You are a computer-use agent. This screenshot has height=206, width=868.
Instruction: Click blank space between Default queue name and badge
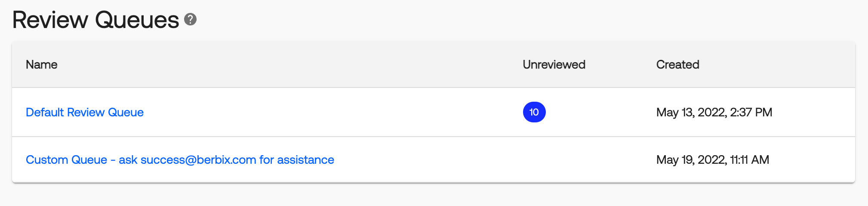click(x=331, y=112)
